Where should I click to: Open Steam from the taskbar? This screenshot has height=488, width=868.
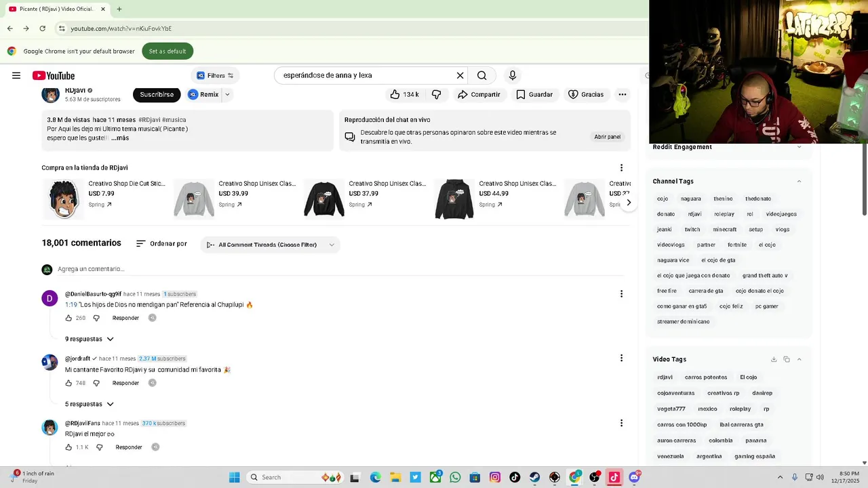point(534,477)
